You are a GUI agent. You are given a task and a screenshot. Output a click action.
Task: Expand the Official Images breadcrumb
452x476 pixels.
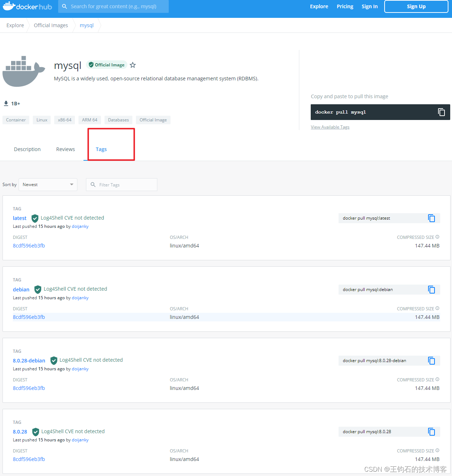tap(51, 25)
